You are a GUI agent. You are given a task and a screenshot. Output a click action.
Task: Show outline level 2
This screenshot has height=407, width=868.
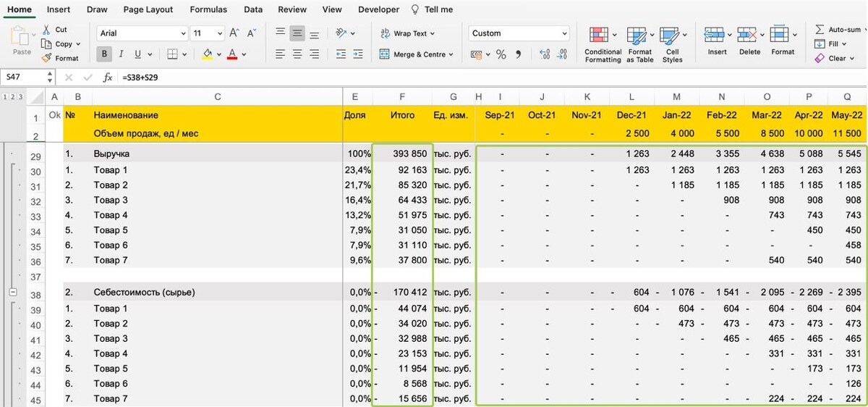(12, 96)
